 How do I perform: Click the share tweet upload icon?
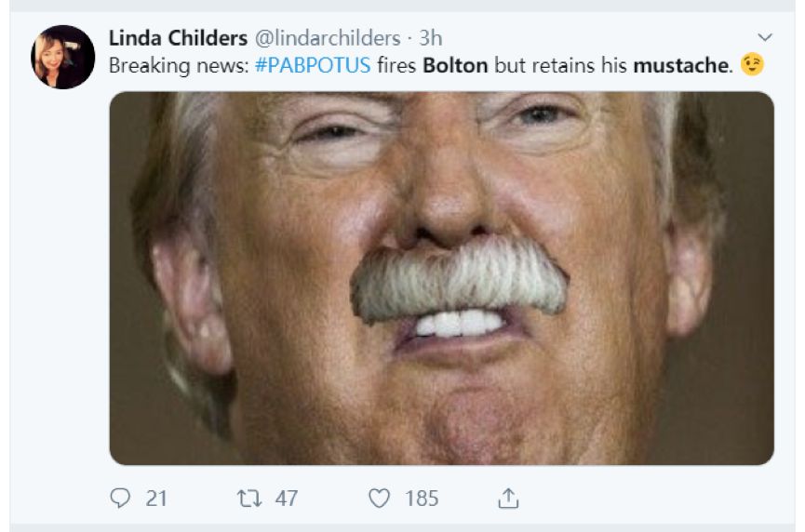[x=507, y=499]
